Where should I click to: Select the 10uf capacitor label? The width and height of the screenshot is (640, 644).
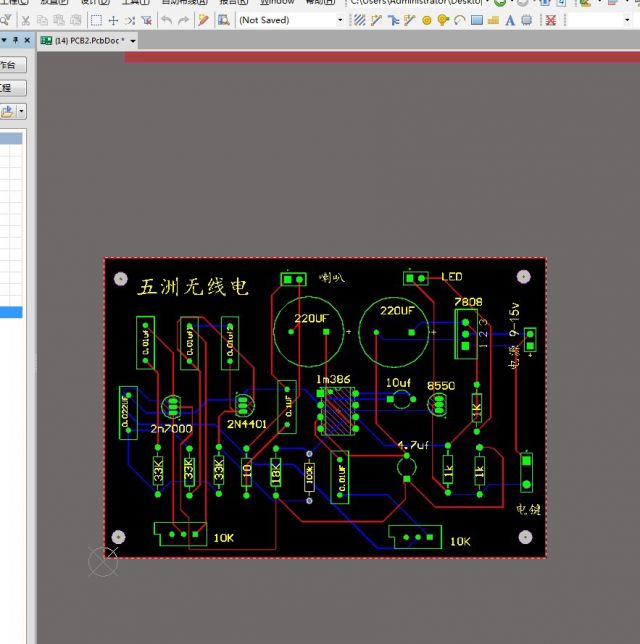pyautogui.click(x=398, y=383)
